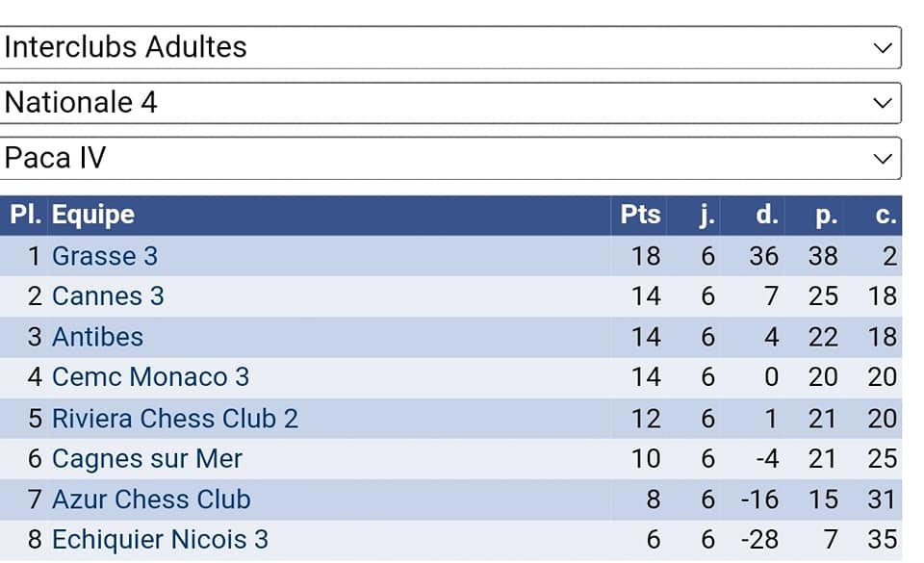Open the Echiquier Nicois 3 link
The image size is (924, 563).
pyautogui.click(x=160, y=540)
